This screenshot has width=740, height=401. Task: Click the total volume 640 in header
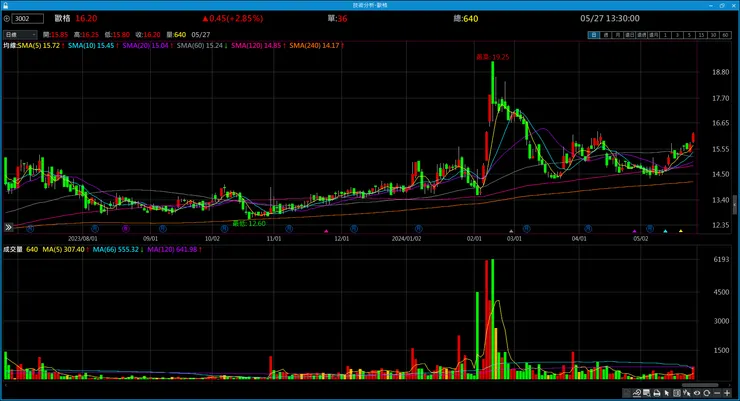click(471, 19)
